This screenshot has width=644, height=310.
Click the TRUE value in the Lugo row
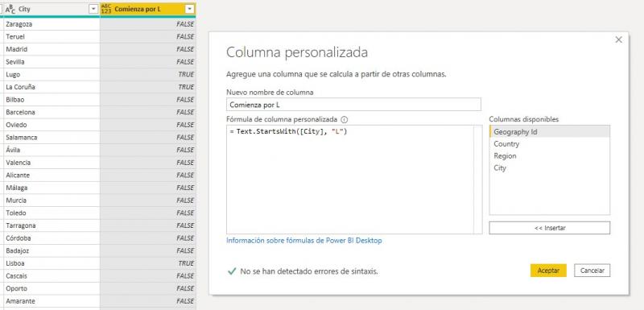pyautogui.click(x=186, y=74)
